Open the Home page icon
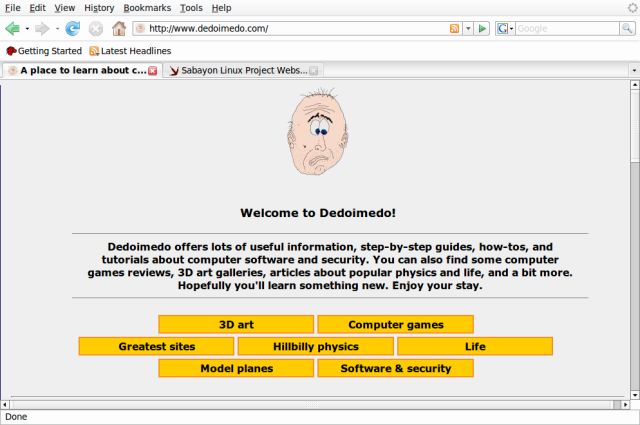640x425 pixels. click(119, 29)
